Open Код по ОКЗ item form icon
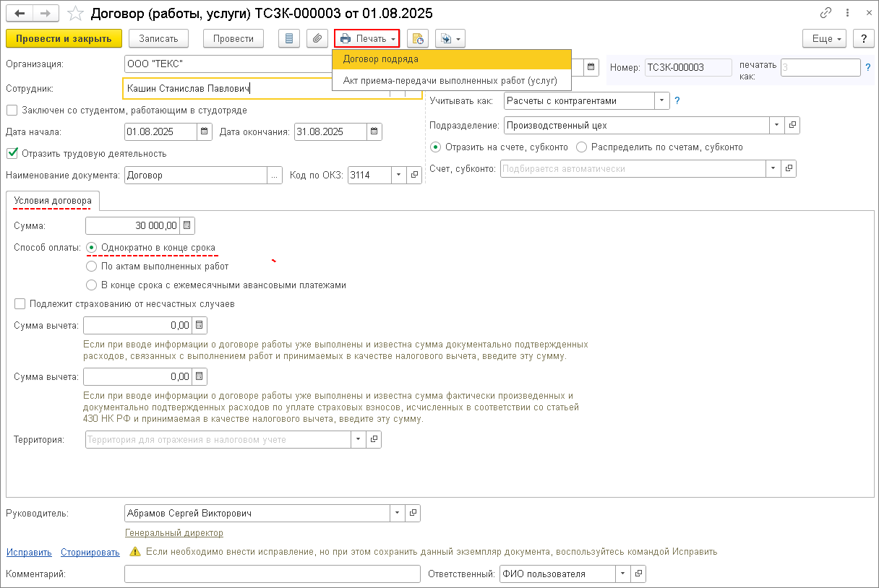Viewport: 879px width, 588px height. tap(415, 175)
